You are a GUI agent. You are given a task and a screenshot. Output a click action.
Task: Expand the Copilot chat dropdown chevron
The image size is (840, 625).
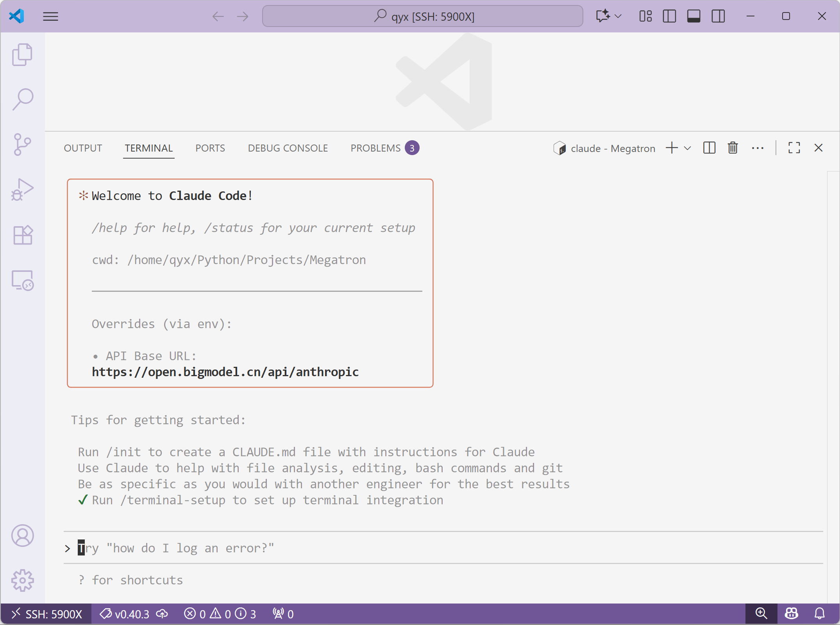[618, 16]
